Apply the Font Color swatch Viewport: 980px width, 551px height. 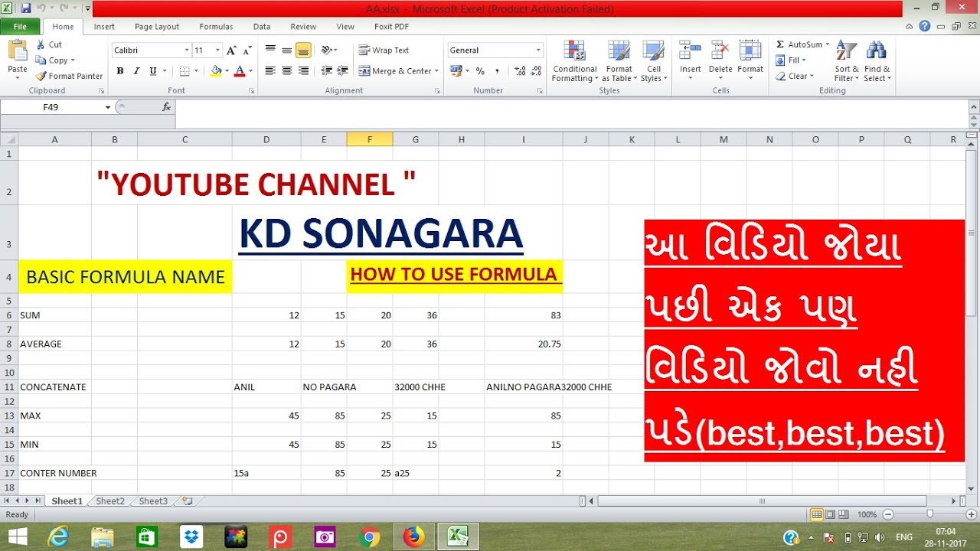coord(240,71)
